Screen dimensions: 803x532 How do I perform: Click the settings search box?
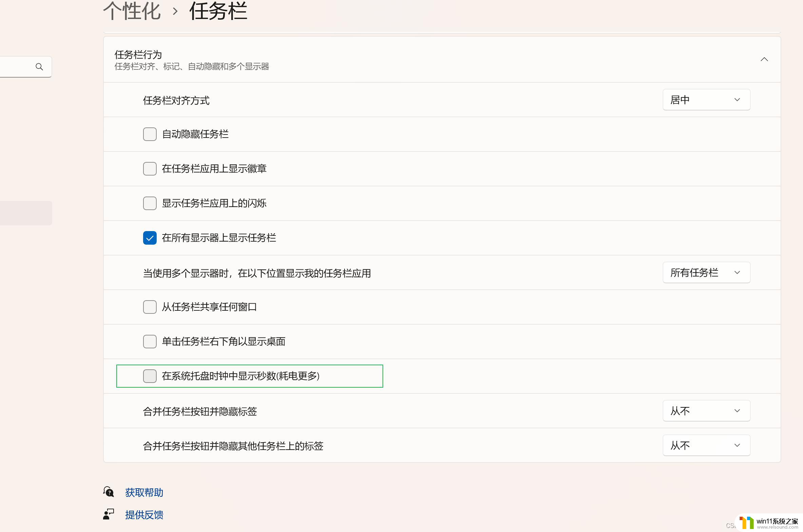click(x=26, y=67)
